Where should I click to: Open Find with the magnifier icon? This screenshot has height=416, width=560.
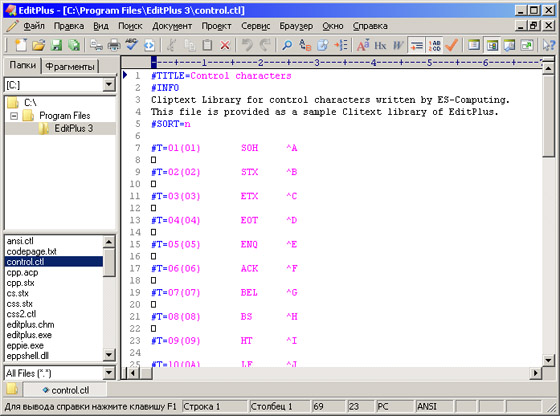point(287,45)
